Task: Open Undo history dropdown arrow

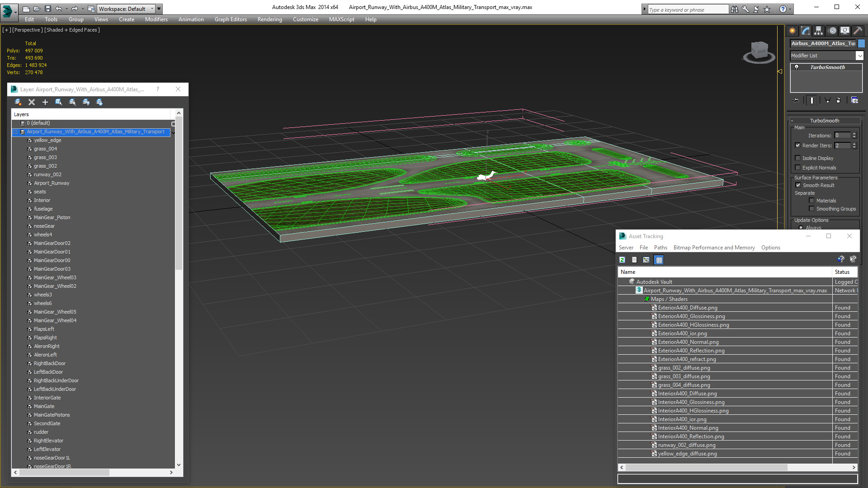Action: click(x=66, y=9)
